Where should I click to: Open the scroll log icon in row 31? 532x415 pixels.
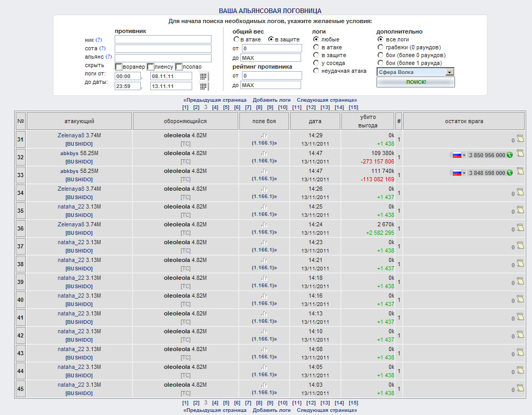click(520, 138)
